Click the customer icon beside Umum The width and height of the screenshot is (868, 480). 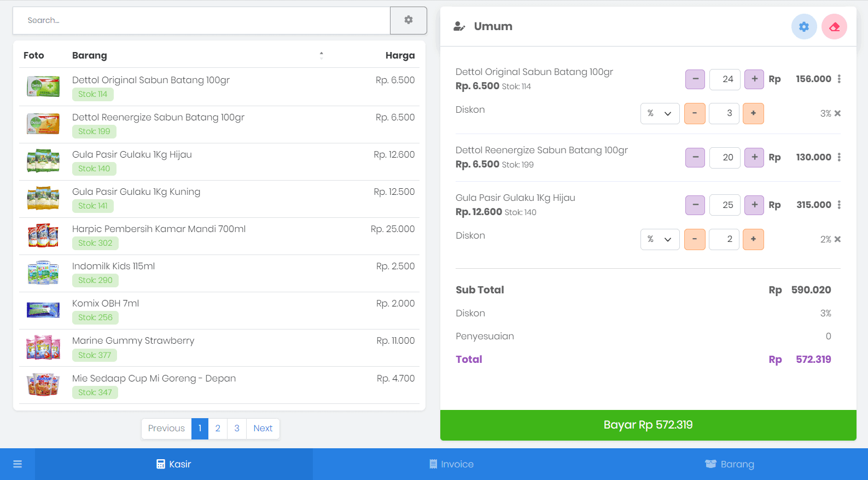(459, 26)
